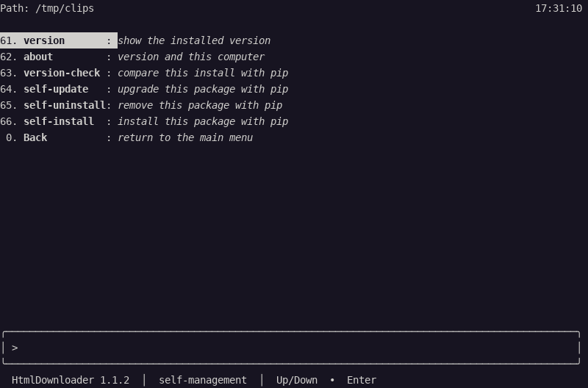This screenshot has height=388, width=588.
Task: Click inside the command prompt input box
Action: [291, 348]
